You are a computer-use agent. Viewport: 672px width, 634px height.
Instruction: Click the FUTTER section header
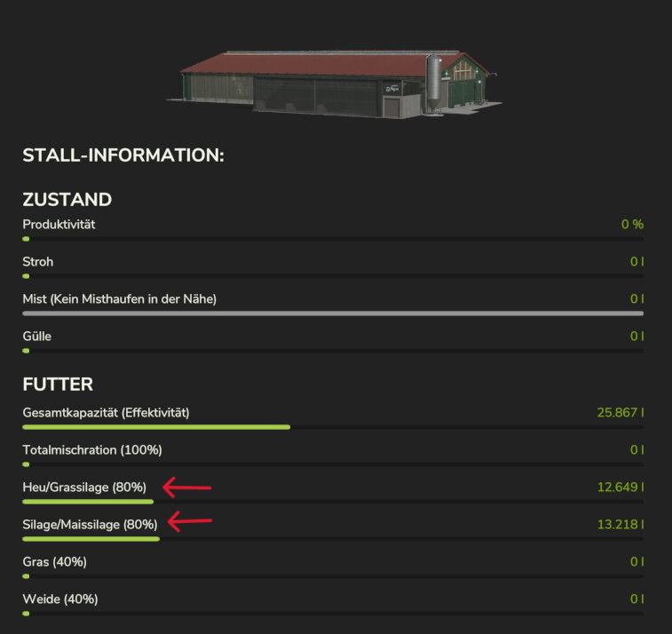pos(58,384)
